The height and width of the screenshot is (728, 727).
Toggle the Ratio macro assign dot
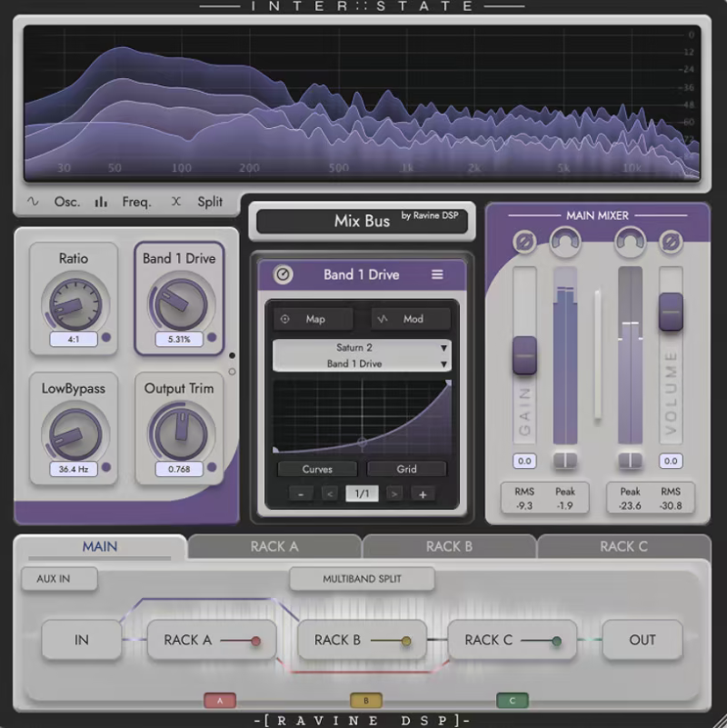click(x=106, y=337)
